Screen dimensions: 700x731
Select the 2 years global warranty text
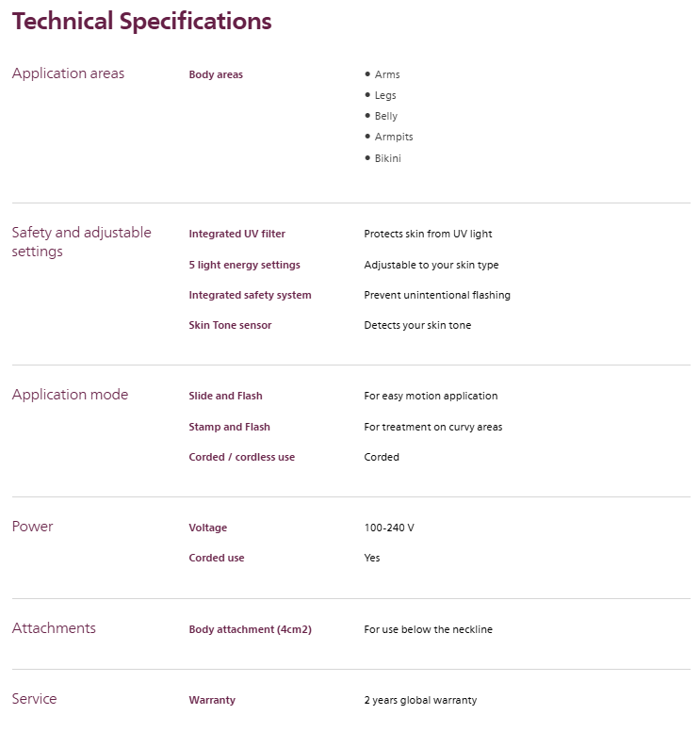(420, 700)
